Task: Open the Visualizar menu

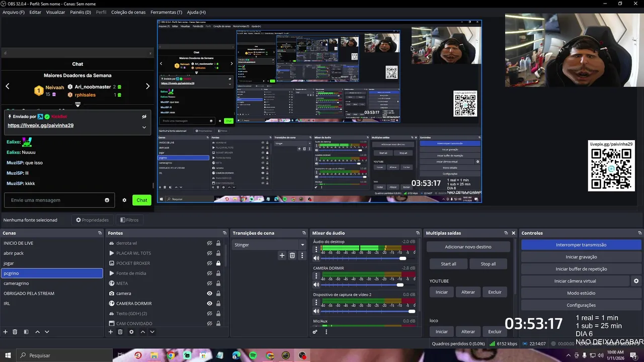Action: coord(55,12)
